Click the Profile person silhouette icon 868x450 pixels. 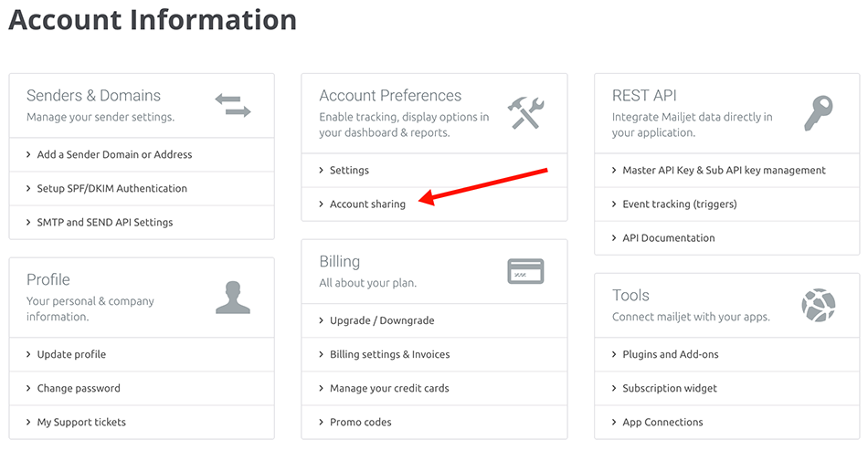(x=233, y=298)
